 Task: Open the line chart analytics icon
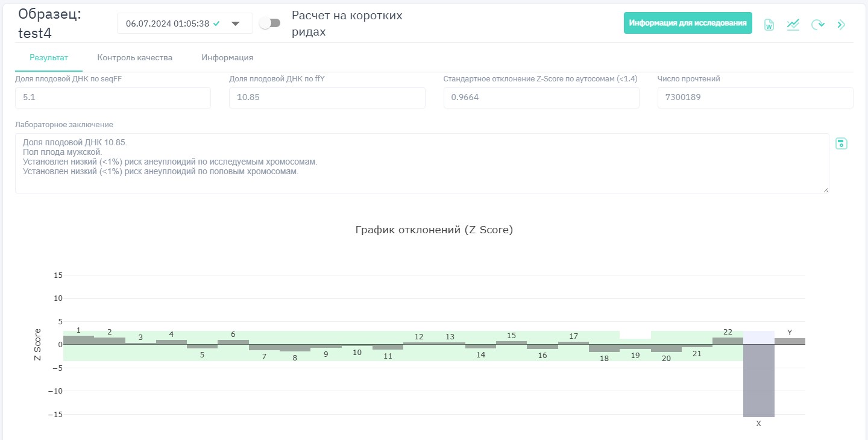pyautogui.click(x=793, y=25)
